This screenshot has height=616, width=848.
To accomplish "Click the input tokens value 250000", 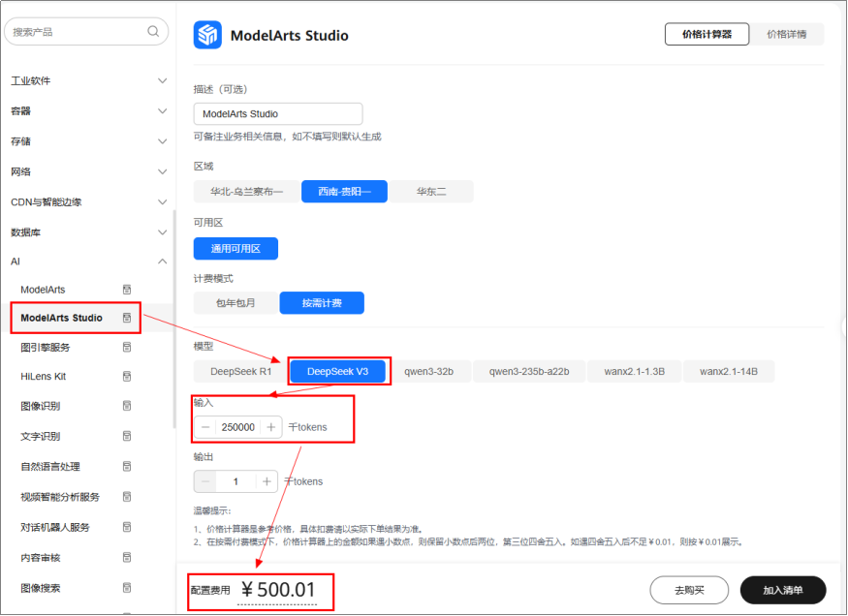I will 238,427.
